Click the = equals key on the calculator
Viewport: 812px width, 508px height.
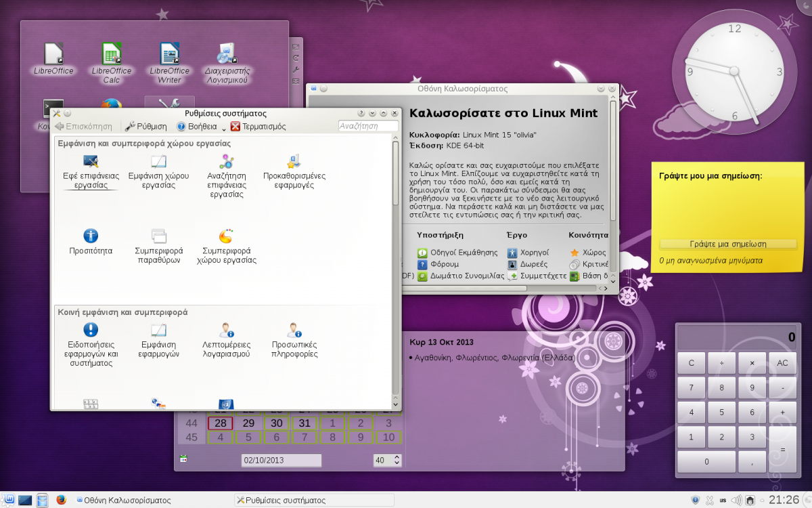[x=782, y=449]
